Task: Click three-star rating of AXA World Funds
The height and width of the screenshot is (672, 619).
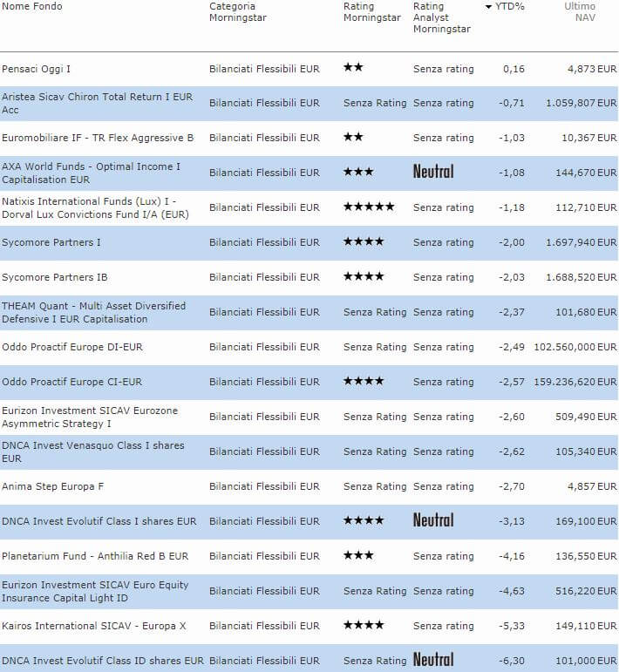Action: pos(358,172)
